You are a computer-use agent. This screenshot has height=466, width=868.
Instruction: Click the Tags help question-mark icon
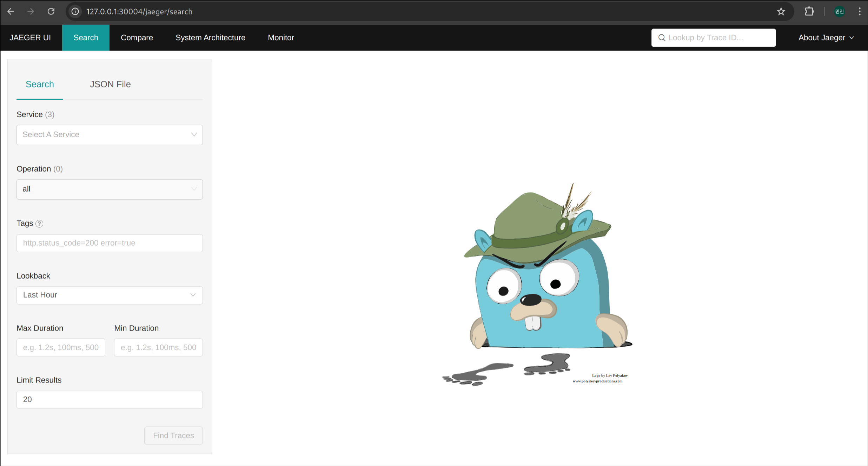(39, 224)
